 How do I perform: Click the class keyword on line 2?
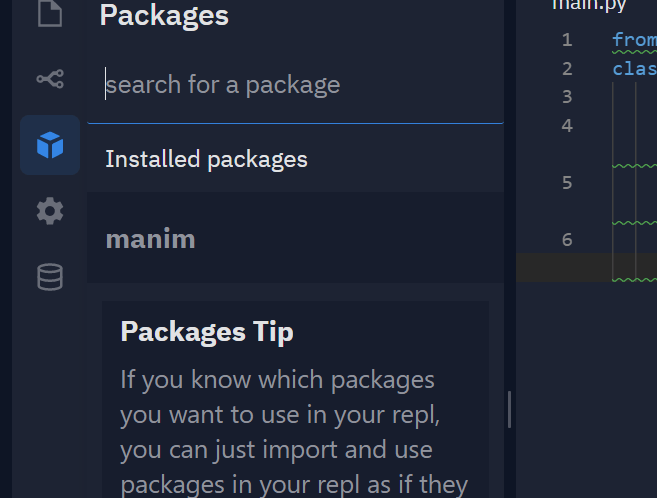(634, 68)
